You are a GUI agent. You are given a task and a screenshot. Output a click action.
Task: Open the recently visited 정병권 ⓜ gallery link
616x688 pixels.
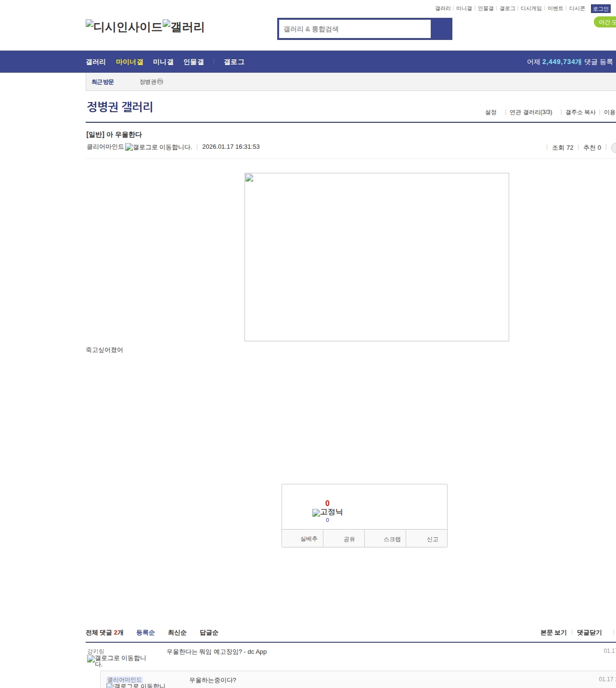pos(151,82)
